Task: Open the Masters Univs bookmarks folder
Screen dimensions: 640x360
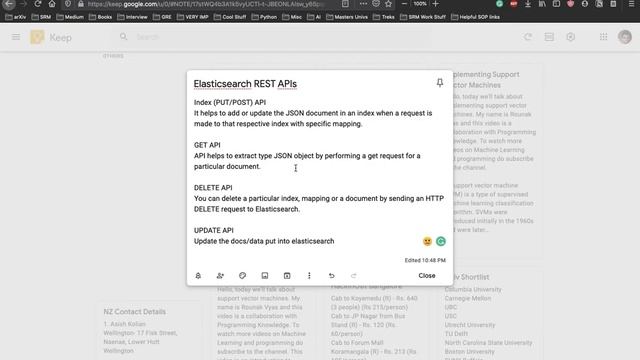Action: [x=347, y=17]
